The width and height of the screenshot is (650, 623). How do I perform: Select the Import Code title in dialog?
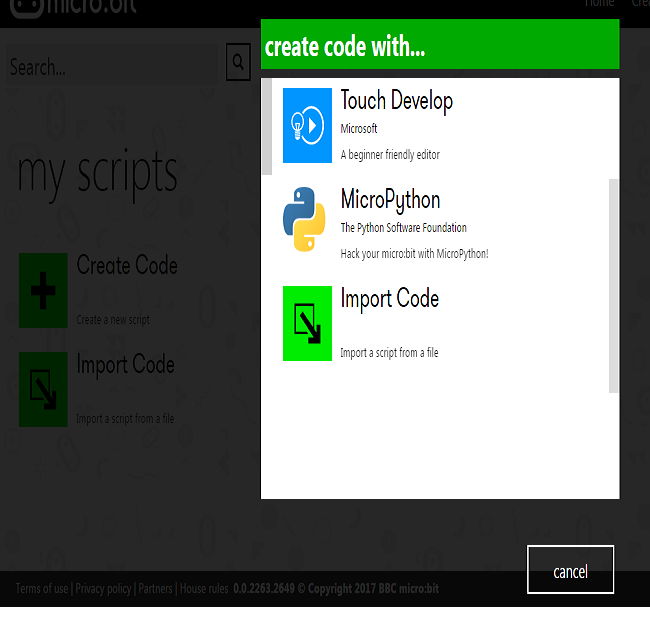click(389, 298)
